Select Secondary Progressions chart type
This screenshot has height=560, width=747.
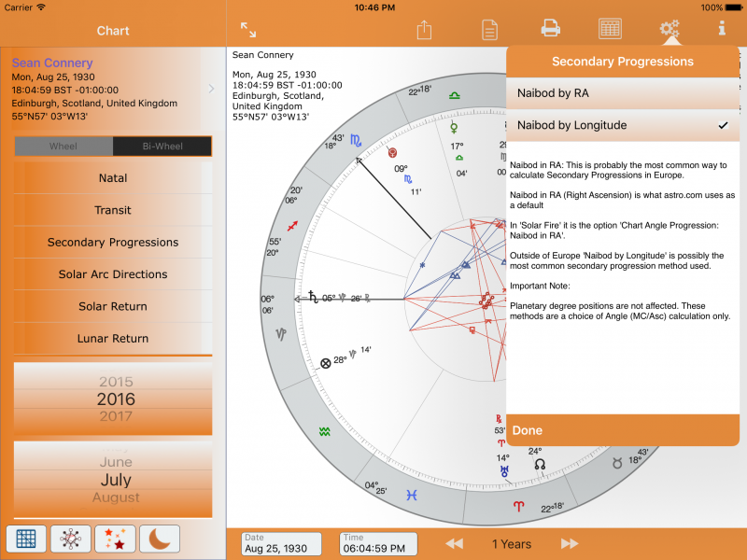click(x=113, y=243)
